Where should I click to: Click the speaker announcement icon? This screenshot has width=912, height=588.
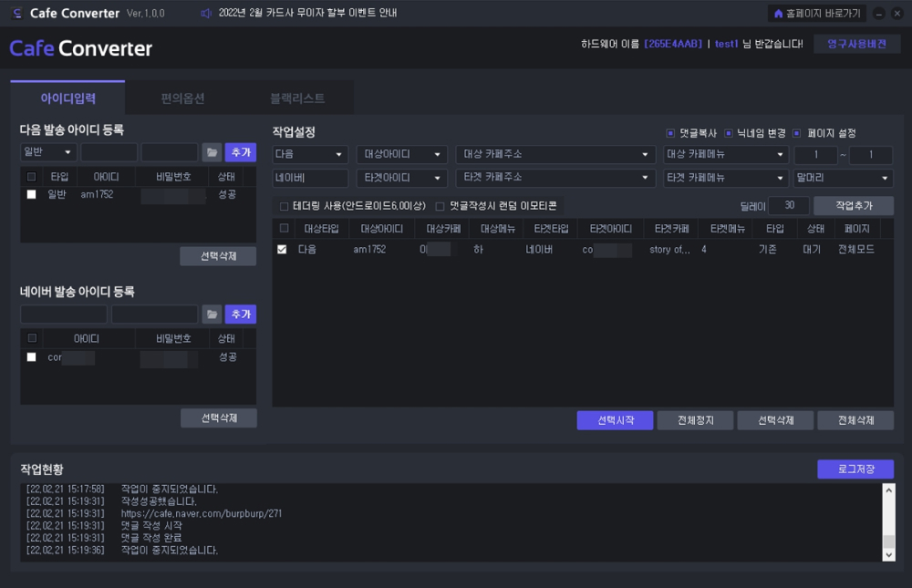[x=206, y=13]
